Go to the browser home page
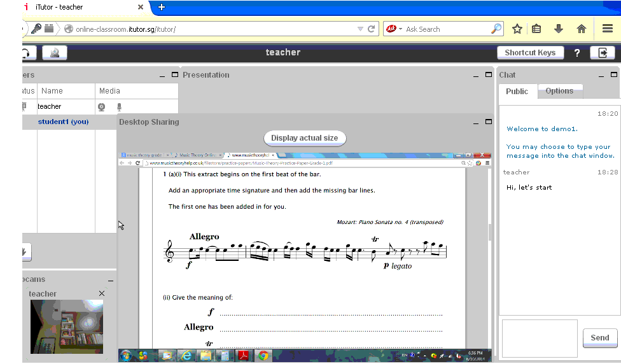621x364 pixels. (x=582, y=29)
